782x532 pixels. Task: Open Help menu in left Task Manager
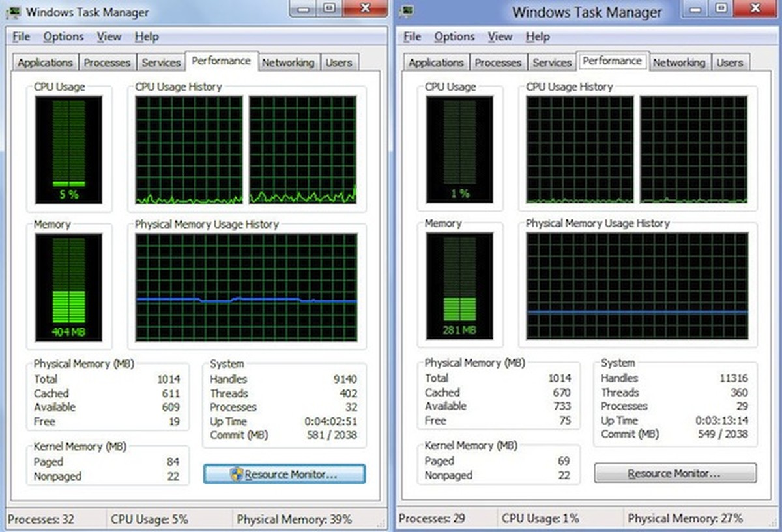coord(147,36)
